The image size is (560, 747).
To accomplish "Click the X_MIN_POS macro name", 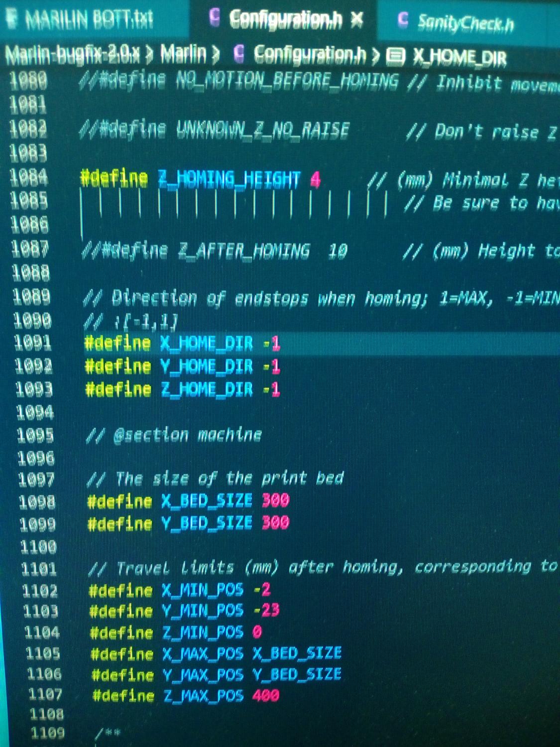I will coord(203,590).
